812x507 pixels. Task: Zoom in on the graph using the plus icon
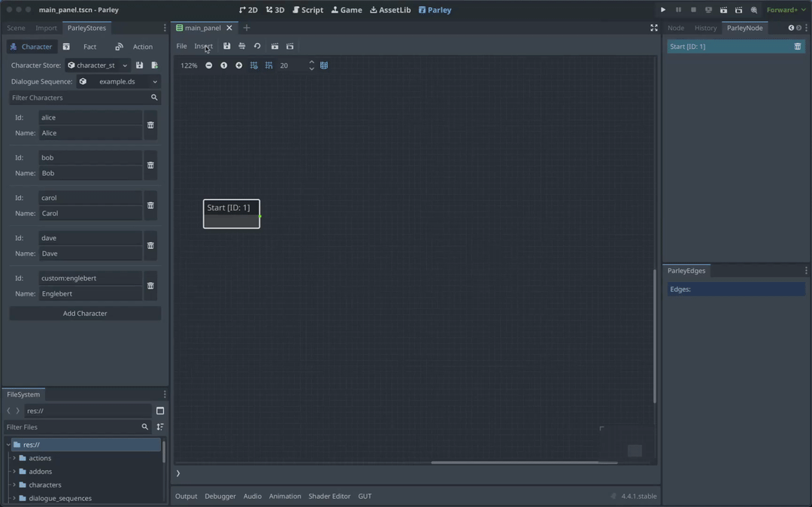pos(239,65)
